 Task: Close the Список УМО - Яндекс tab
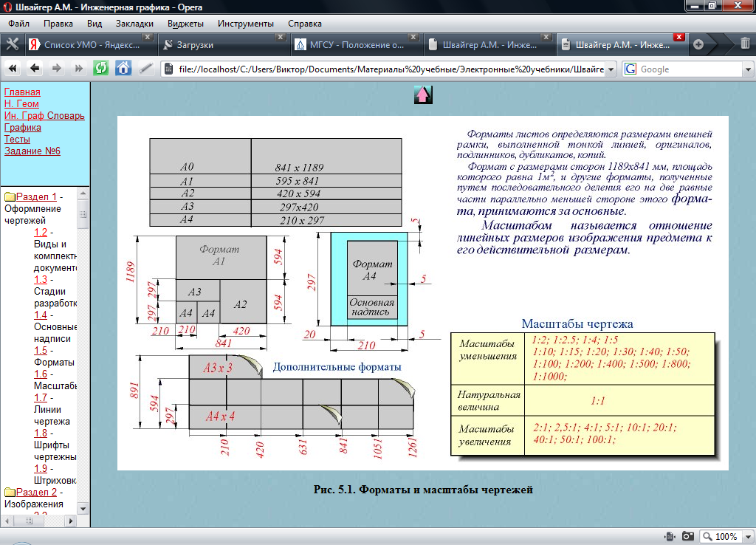[x=148, y=37]
